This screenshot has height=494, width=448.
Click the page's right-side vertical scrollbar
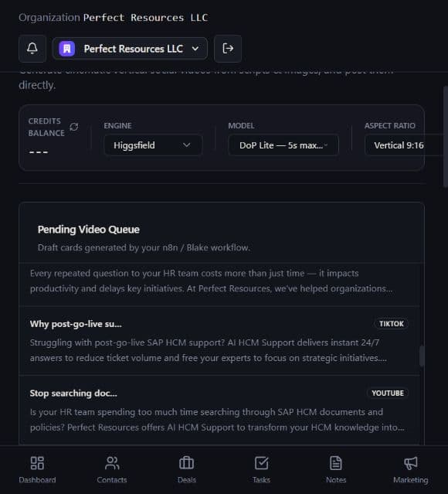tap(445, 137)
